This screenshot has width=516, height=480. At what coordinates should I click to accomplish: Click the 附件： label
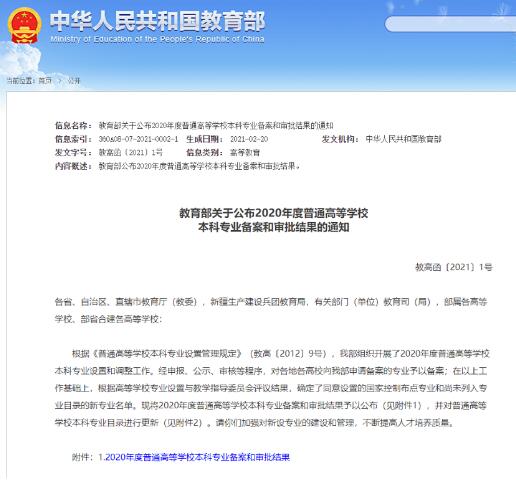(83, 457)
